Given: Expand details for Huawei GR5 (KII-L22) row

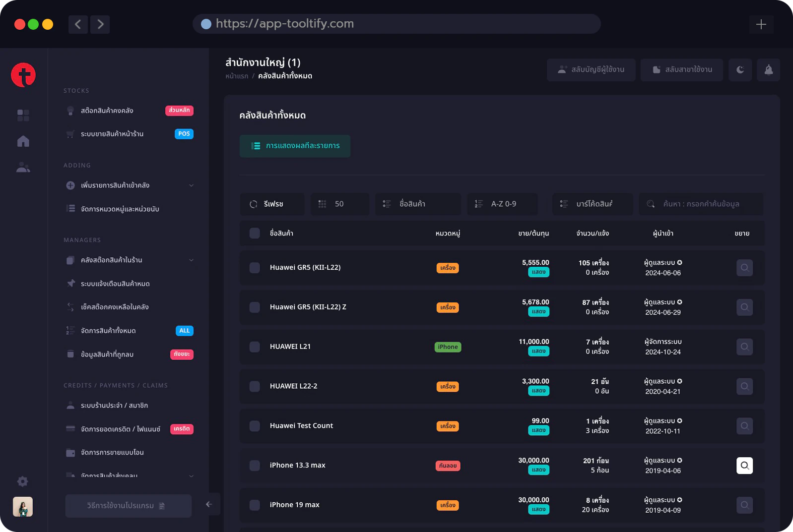Looking at the screenshot, I should coord(744,268).
